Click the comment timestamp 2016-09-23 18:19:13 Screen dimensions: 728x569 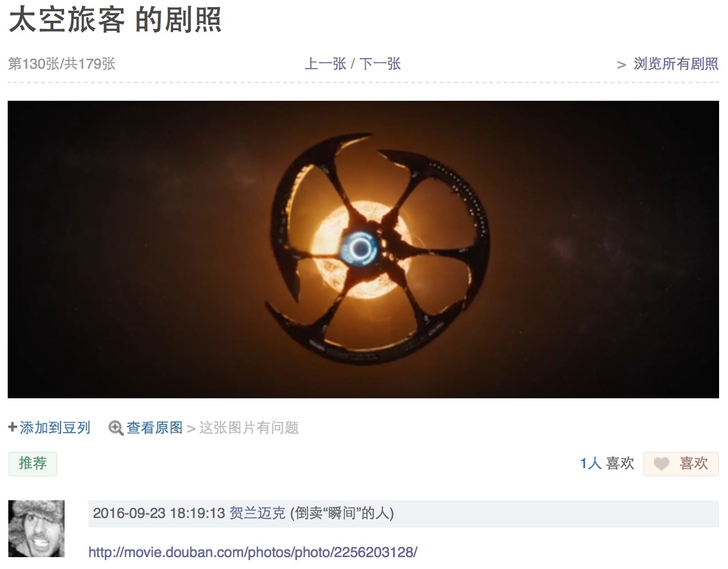(159, 513)
